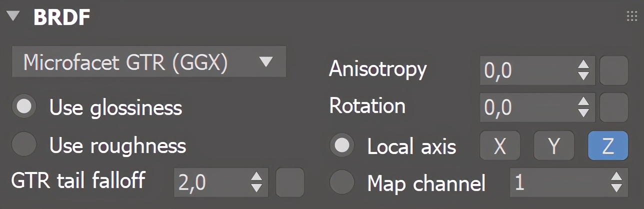644x209 pixels.
Task: Collapse the BRDF rollout triangle
Action: click(13, 17)
